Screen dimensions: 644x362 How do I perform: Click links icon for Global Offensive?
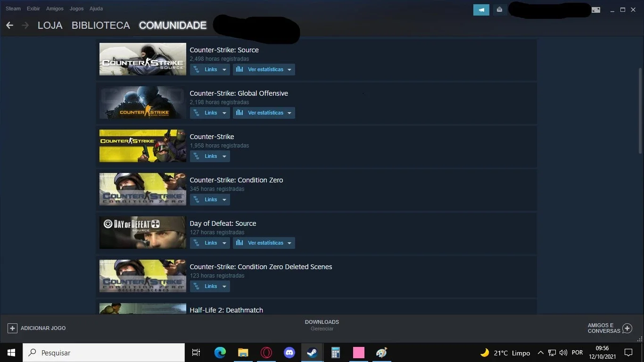[x=197, y=113]
